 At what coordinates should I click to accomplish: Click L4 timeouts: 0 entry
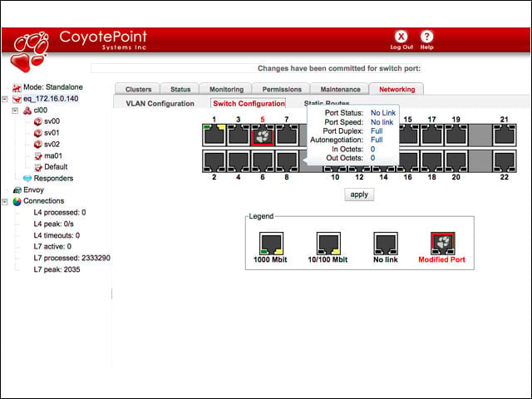tap(57, 235)
